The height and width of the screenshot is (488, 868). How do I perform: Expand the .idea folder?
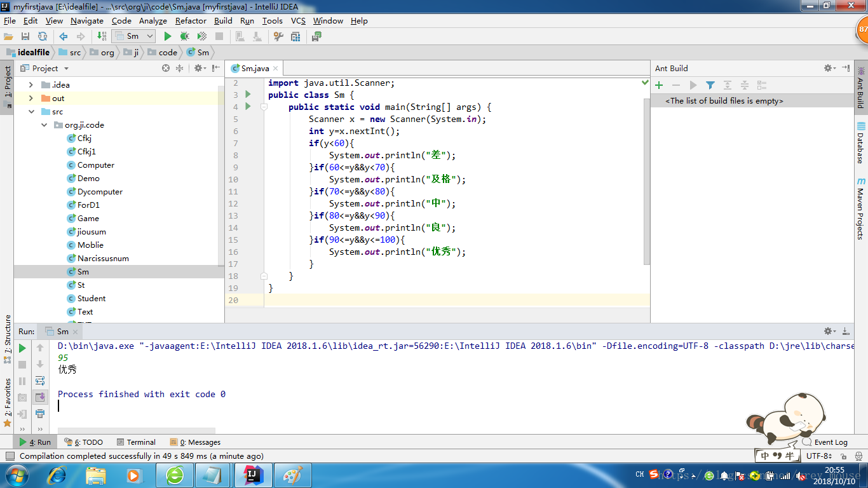coord(31,85)
